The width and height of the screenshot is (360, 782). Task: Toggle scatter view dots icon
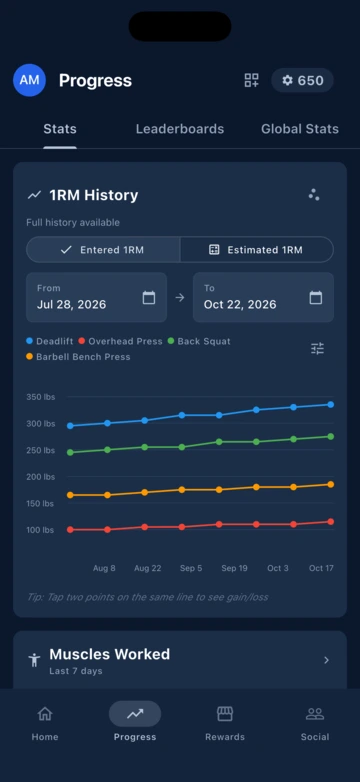(x=314, y=195)
